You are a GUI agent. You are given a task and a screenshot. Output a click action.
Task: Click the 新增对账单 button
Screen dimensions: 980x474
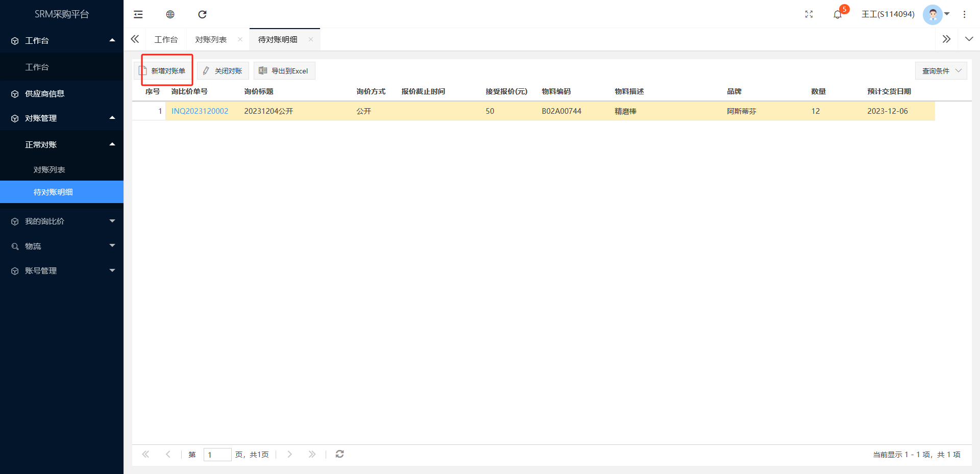click(163, 71)
